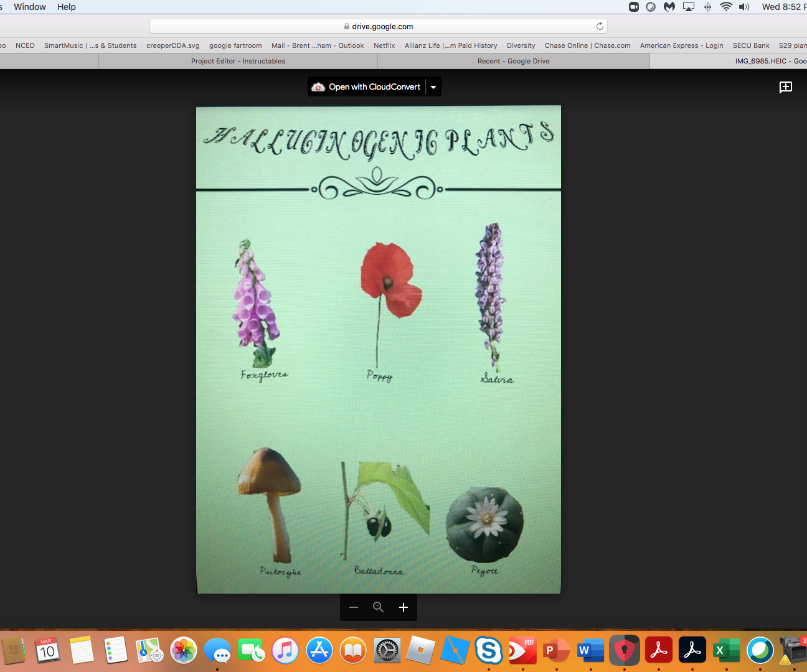Open the Wi-Fi status menu icon

pos(726,7)
